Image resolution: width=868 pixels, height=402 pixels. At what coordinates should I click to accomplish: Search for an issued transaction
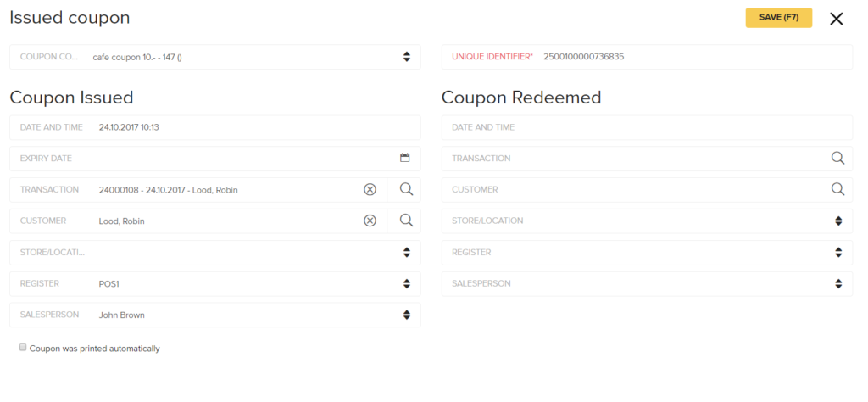pos(406,189)
